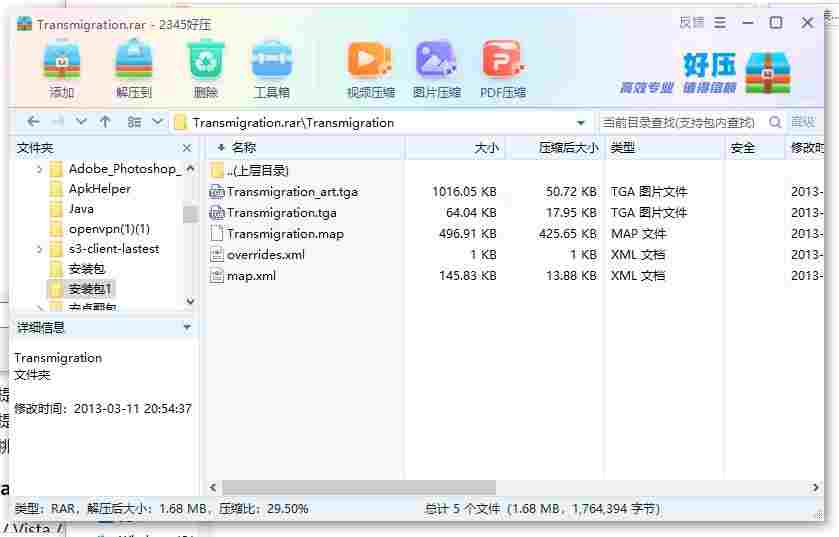
Task: Click the 添加 (Add) toolbar icon
Action: [62, 70]
